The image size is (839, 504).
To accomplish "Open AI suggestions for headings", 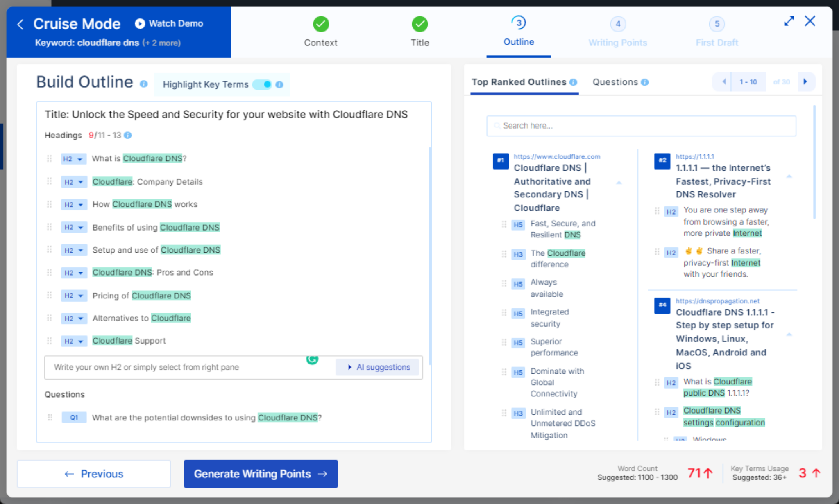I will click(377, 367).
